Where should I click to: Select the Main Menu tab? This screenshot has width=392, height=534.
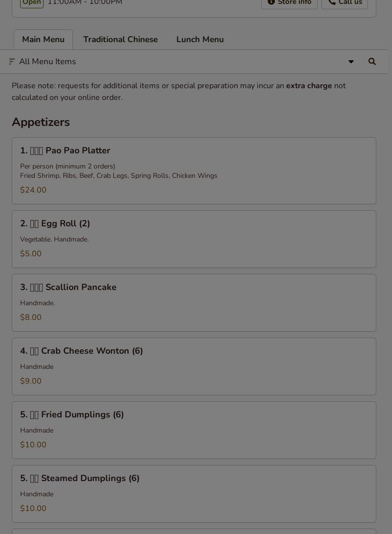pos(43,40)
